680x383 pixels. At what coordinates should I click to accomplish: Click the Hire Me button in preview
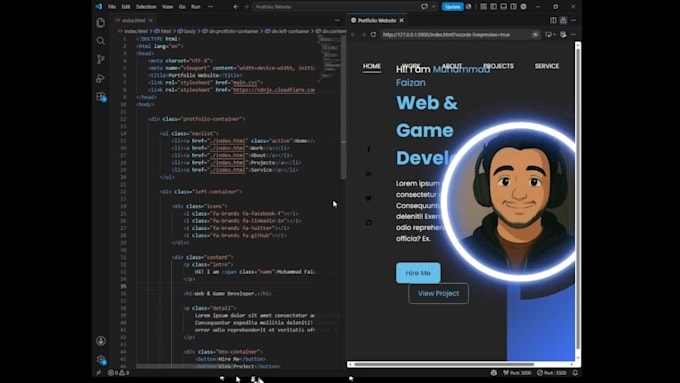tap(418, 273)
